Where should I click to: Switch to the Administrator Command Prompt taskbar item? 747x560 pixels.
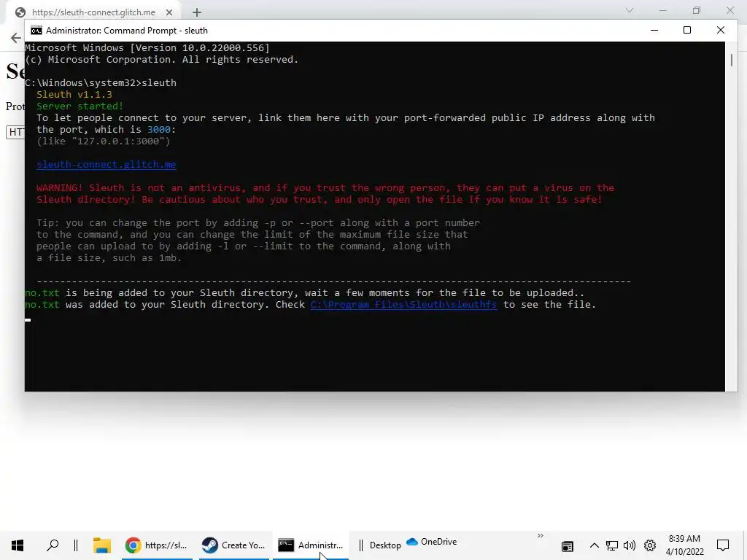[x=311, y=545]
